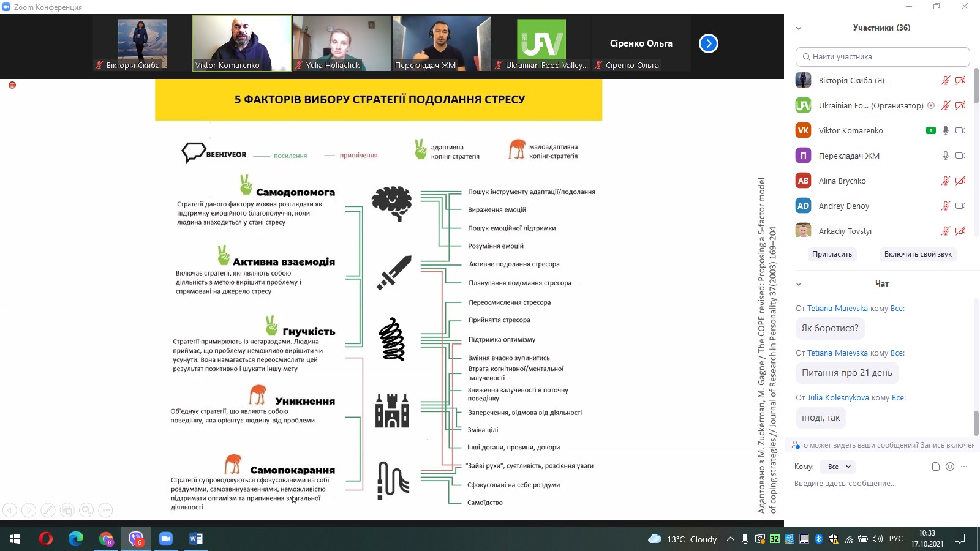Screen dimensions: 980x551
Task: Click the slide zoom magnifier icon
Action: (86, 509)
